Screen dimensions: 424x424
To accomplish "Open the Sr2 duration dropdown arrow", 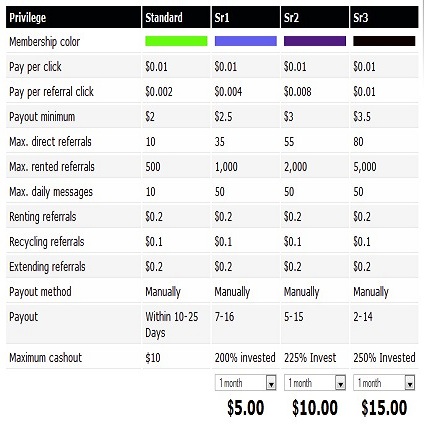I will coord(340,383).
